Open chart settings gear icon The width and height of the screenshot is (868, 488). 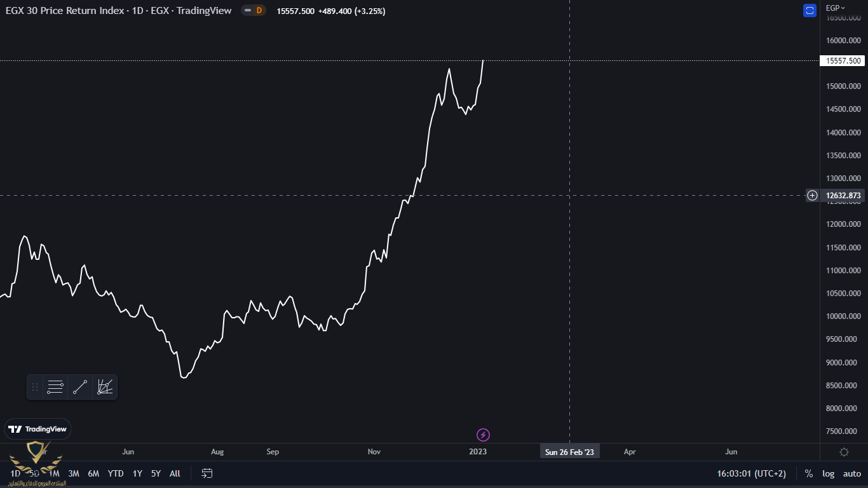pyautogui.click(x=844, y=452)
